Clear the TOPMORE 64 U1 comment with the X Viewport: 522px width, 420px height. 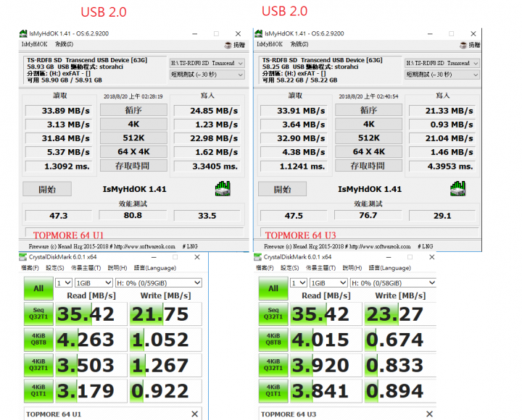[x=195, y=414]
